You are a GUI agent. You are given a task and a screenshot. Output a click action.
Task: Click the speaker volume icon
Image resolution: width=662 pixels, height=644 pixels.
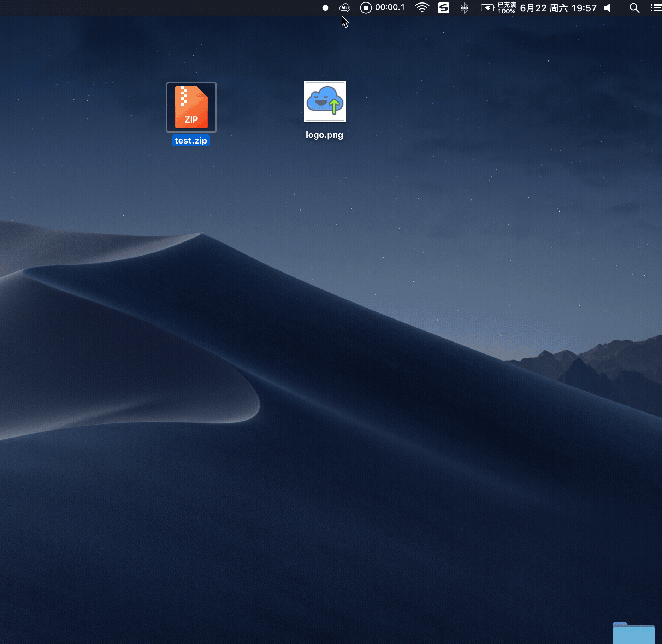(607, 7)
